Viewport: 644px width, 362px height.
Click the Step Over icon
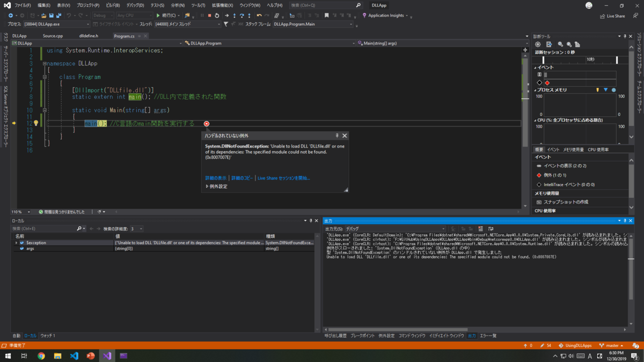(242, 15)
